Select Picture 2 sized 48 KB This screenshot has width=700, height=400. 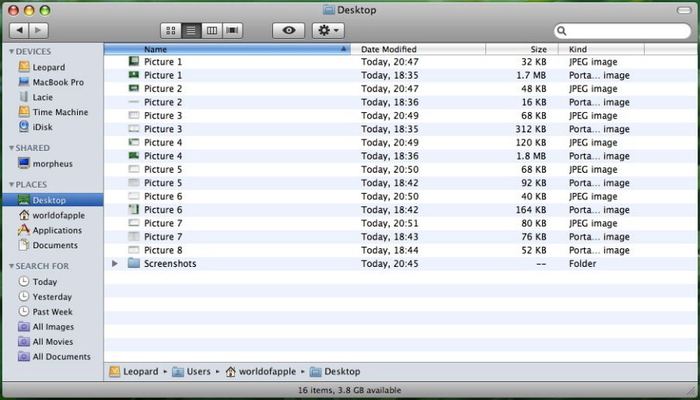tap(400, 89)
